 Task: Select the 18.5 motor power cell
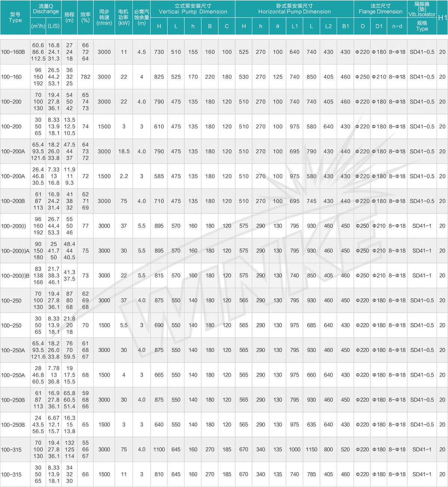(124, 152)
